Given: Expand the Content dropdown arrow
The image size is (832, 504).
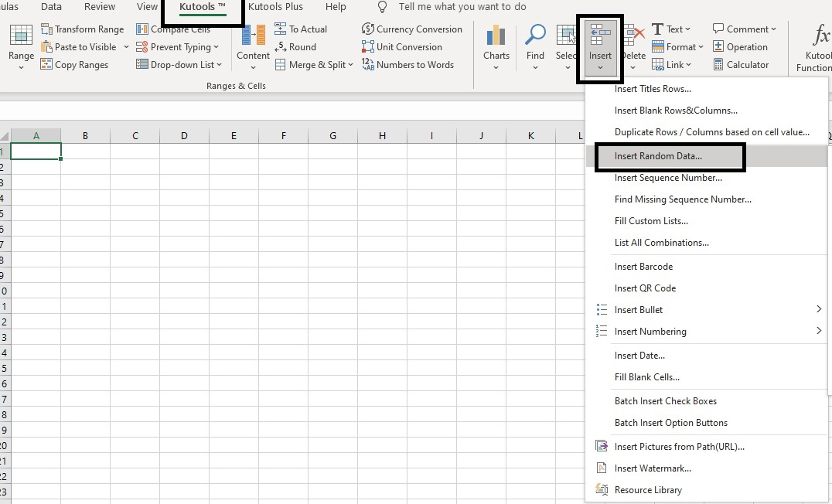Looking at the screenshot, I should tap(253, 67).
